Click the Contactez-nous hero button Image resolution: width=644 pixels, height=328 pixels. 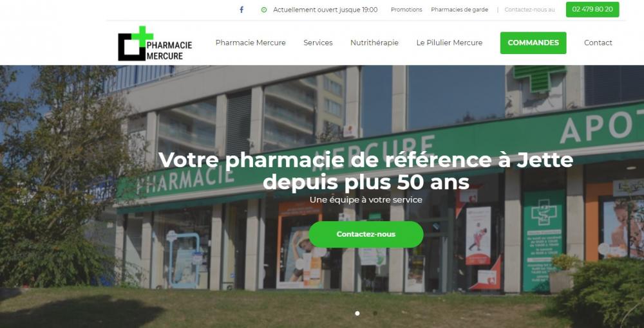pyautogui.click(x=366, y=234)
